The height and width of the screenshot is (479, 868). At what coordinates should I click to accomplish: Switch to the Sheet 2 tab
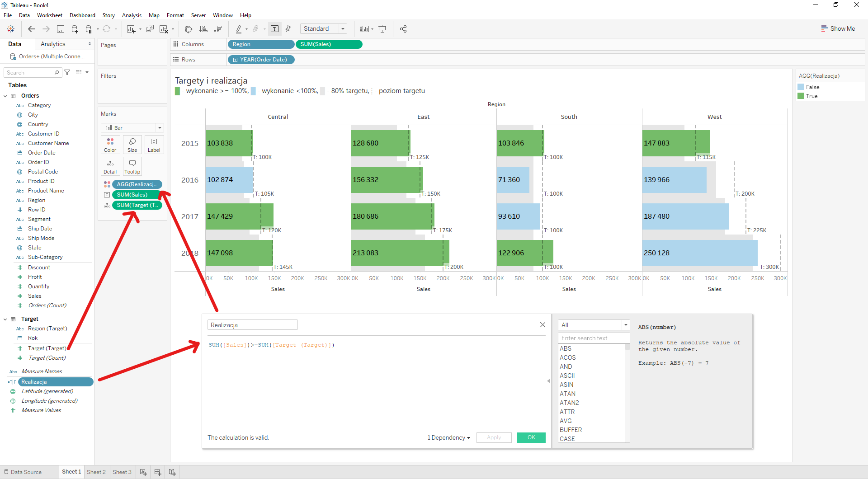[96, 472]
